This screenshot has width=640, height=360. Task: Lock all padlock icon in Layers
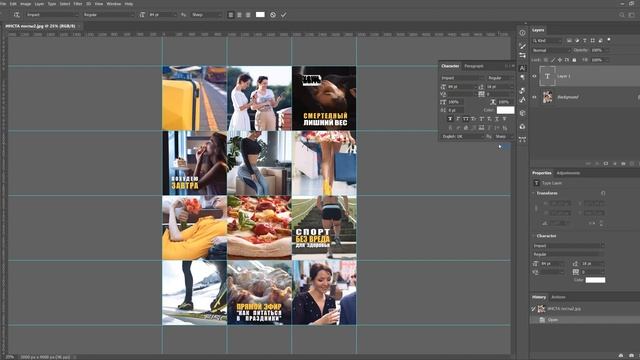click(574, 60)
